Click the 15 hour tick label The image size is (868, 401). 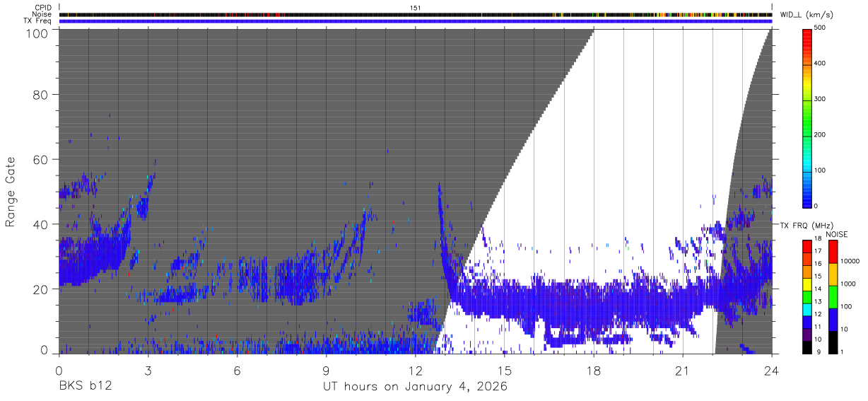505,371
